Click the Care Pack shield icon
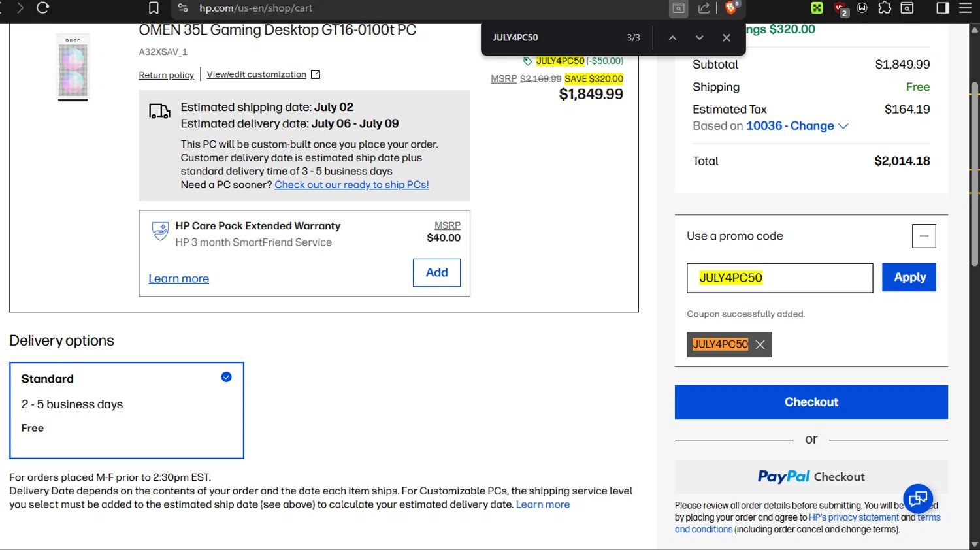 [160, 231]
